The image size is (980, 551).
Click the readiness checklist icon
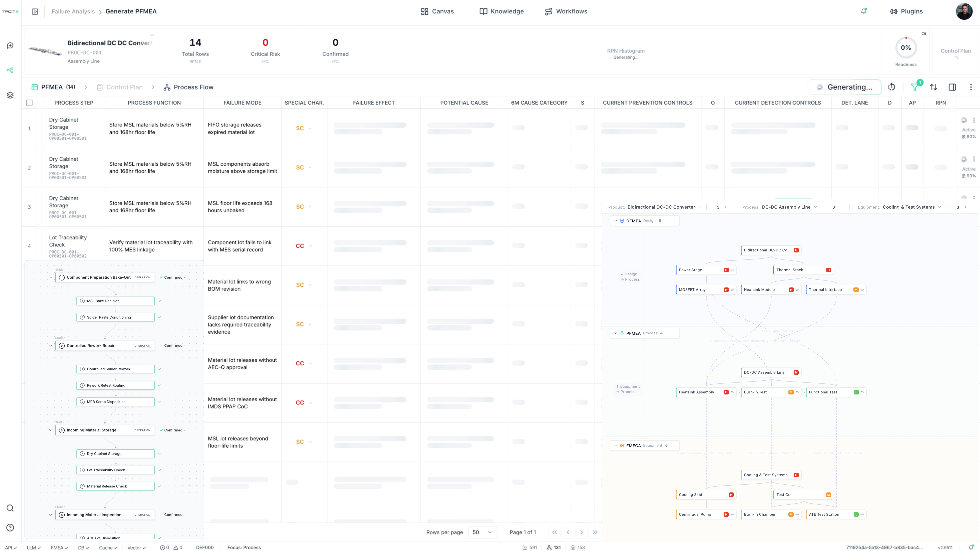pos(924,33)
